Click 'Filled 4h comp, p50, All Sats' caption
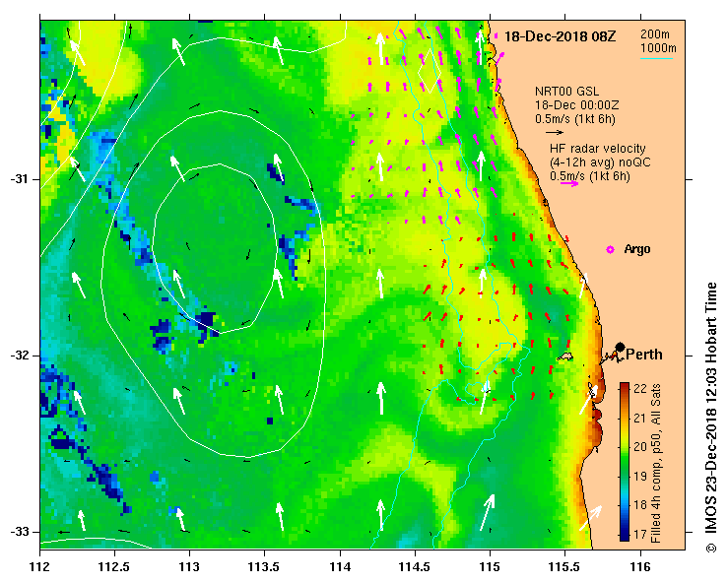Image resolution: width=728 pixels, height=583 pixels. tap(655, 463)
